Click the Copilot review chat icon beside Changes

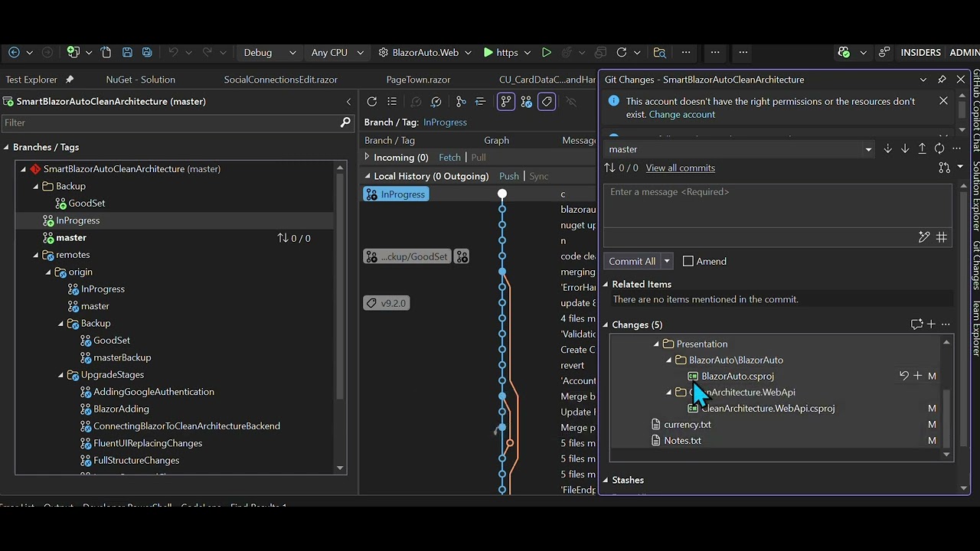916,324
